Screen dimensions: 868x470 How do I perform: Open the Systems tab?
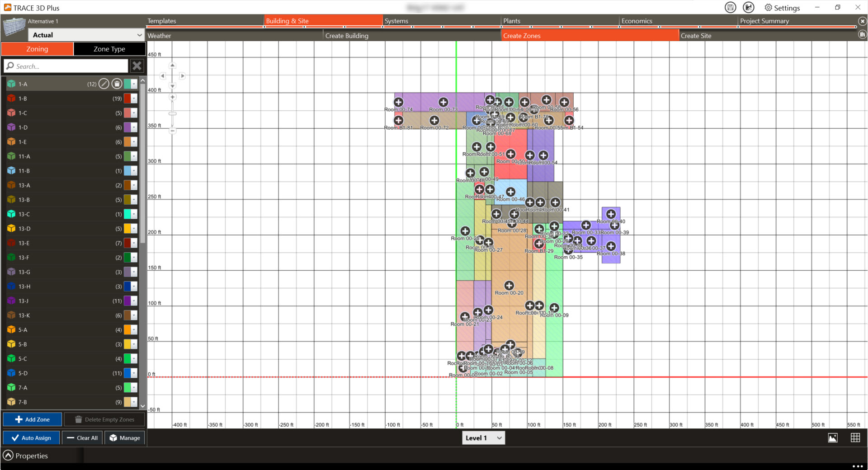point(396,21)
